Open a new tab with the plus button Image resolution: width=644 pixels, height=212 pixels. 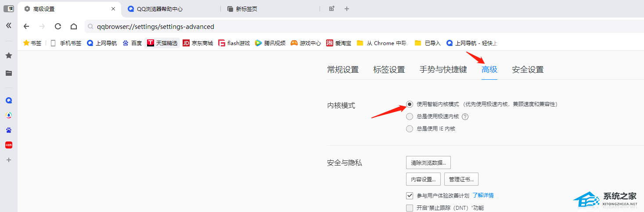(347, 9)
